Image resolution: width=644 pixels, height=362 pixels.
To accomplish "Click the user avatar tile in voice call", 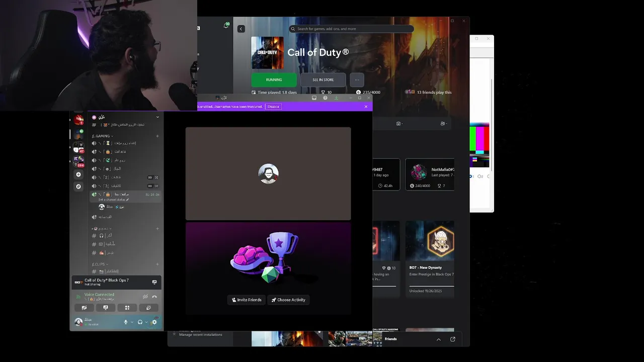I will point(268,173).
